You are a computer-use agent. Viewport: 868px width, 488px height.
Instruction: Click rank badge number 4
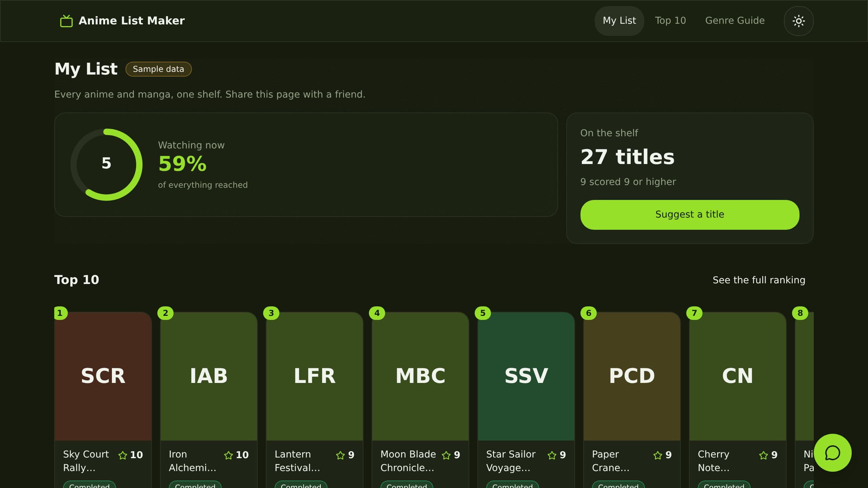tap(377, 313)
